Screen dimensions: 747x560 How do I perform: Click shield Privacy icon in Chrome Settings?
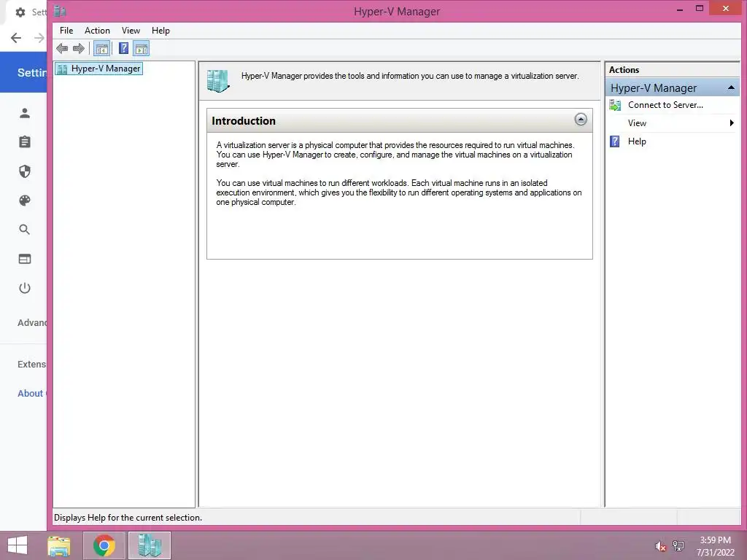pos(25,171)
